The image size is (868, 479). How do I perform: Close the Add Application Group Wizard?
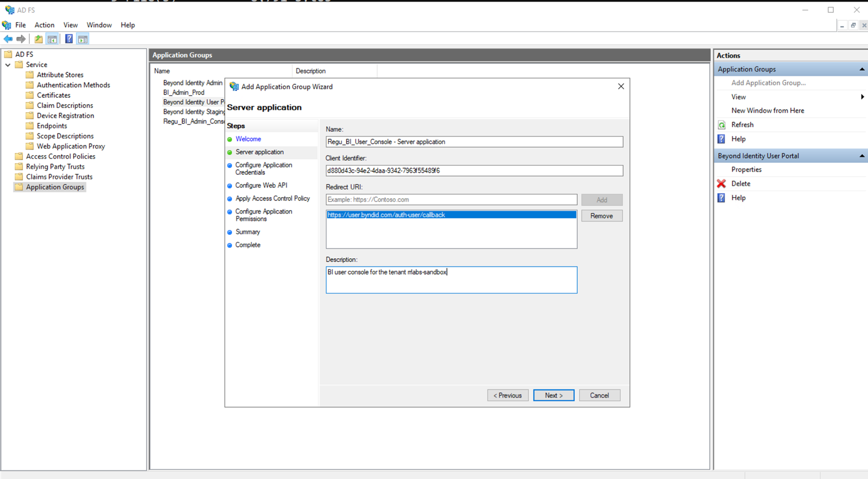click(x=621, y=87)
